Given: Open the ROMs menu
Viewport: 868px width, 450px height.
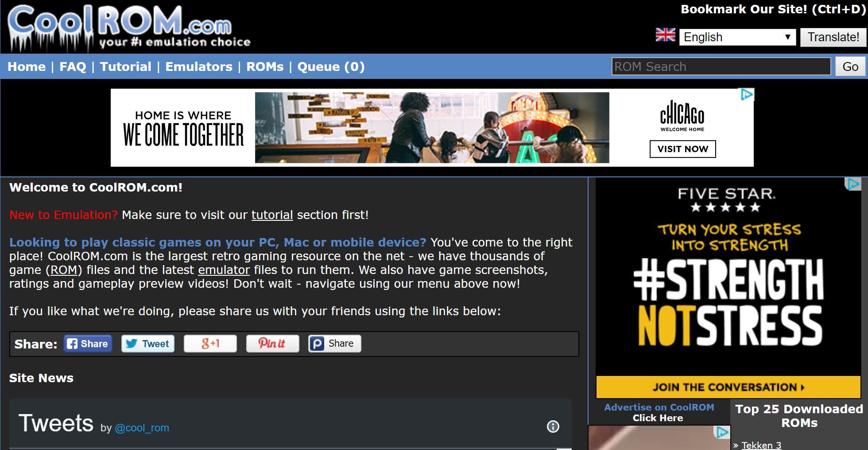Looking at the screenshot, I should (265, 67).
